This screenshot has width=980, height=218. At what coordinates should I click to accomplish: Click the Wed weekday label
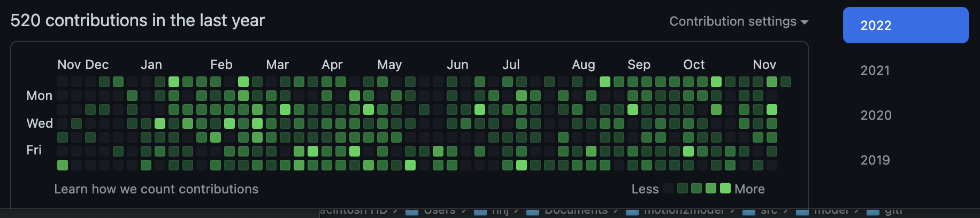[40, 123]
